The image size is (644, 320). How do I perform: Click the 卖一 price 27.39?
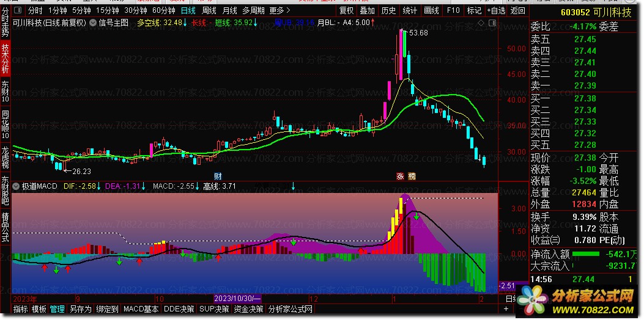(585, 85)
